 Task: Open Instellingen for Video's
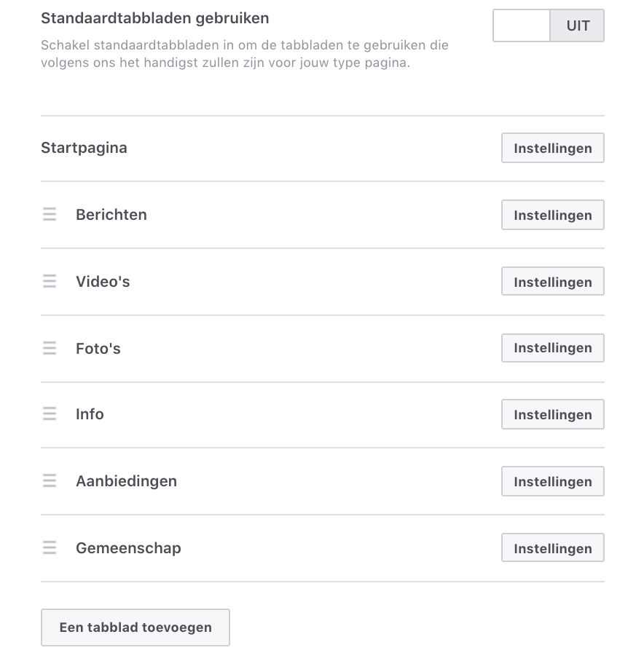coord(552,281)
